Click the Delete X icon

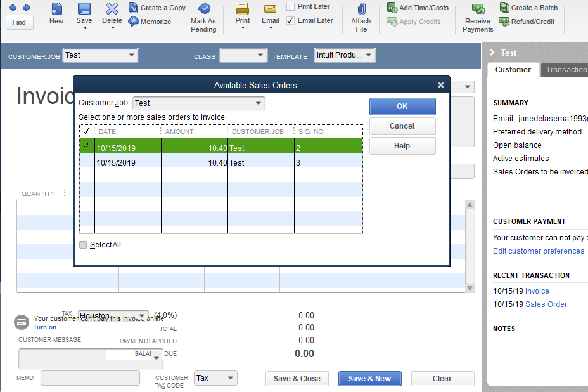tap(112, 9)
